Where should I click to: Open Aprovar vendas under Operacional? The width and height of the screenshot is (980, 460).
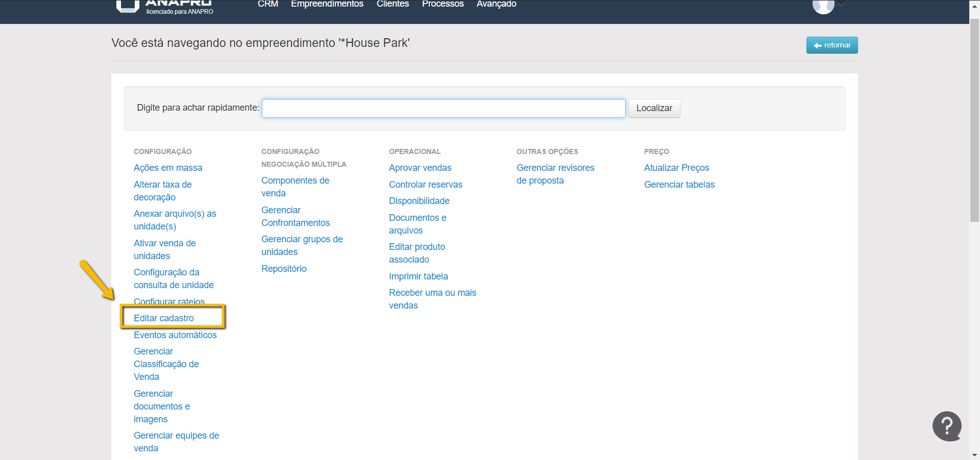(420, 168)
